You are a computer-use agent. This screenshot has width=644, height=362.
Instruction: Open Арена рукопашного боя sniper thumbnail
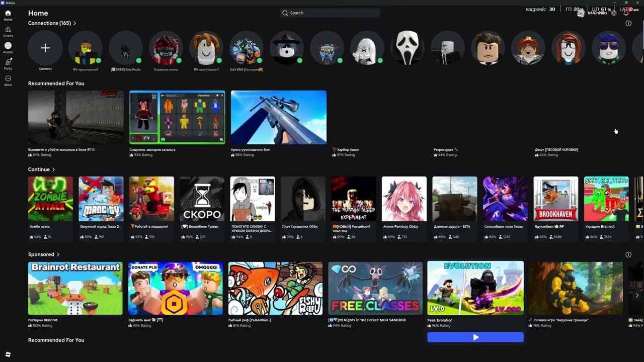coord(278,117)
